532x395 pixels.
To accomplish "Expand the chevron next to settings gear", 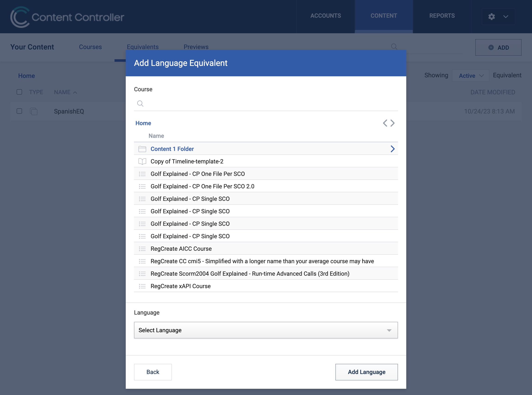I will tap(505, 16).
